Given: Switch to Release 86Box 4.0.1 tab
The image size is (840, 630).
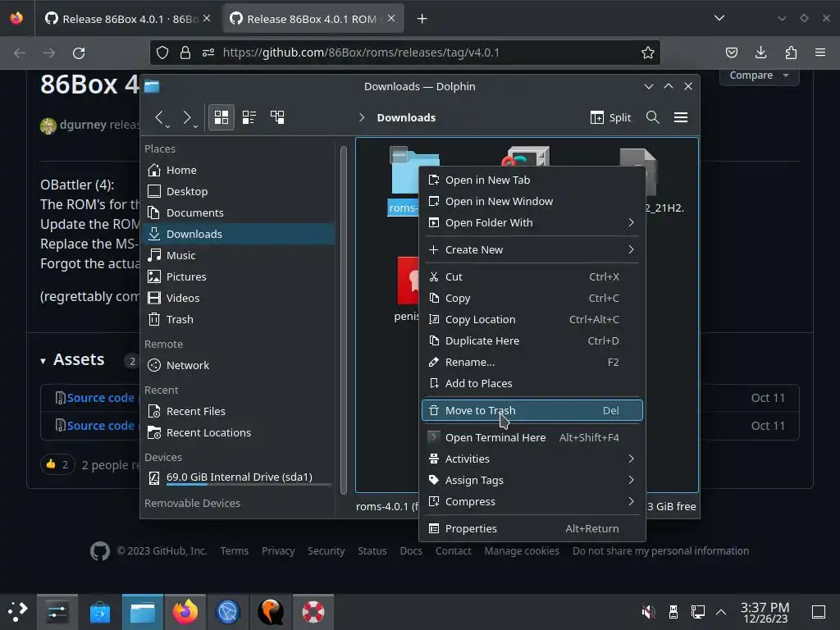Looking at the screenshot, I should [x=127, y=19].
